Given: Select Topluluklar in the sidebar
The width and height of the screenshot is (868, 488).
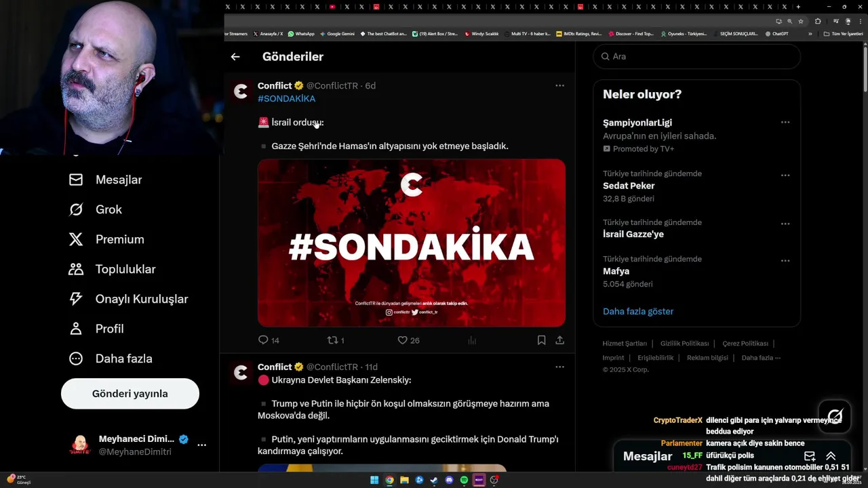Looking at the screenshot, I should click(112, 269).
